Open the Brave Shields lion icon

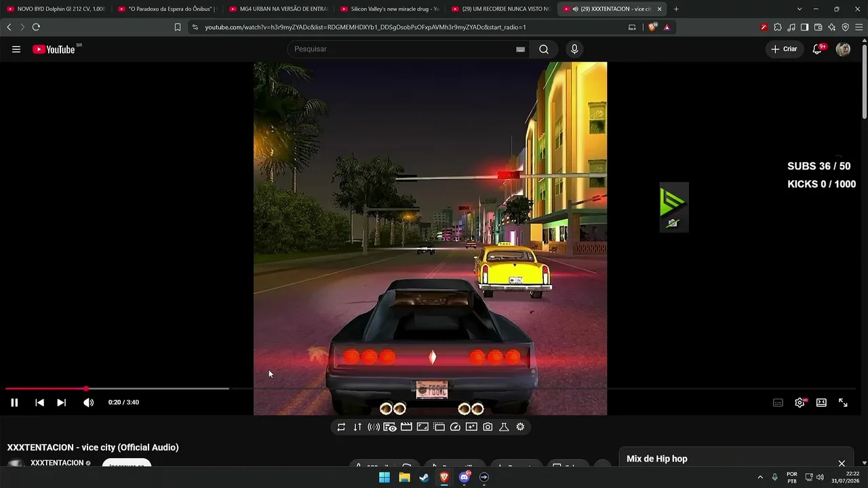653,27
